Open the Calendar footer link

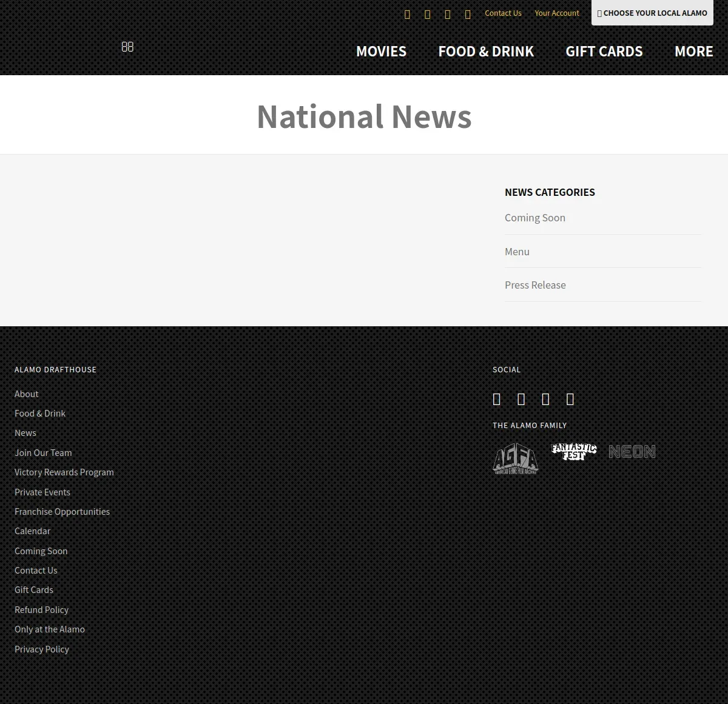[x=32, y=531]
